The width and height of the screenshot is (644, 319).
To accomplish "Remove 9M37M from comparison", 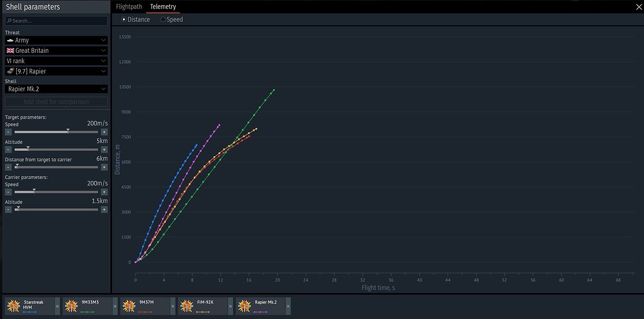I will tap(173, 306).
